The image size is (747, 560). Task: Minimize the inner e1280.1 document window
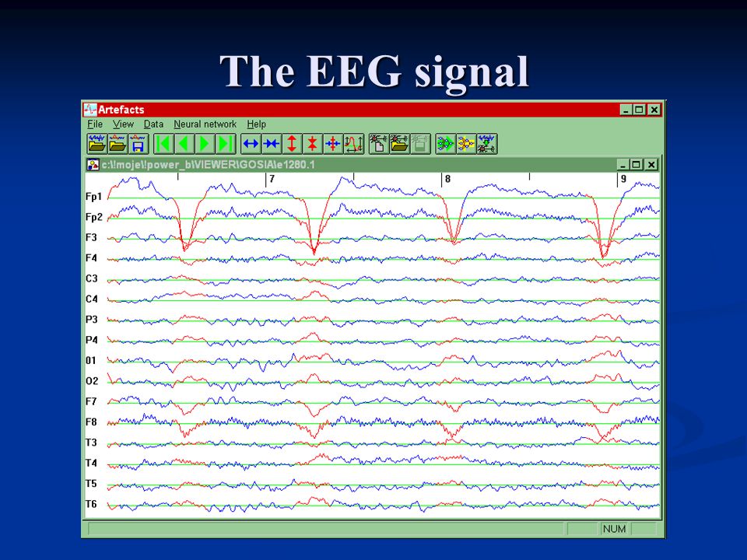pyautogui.click(x=623, y=165)
